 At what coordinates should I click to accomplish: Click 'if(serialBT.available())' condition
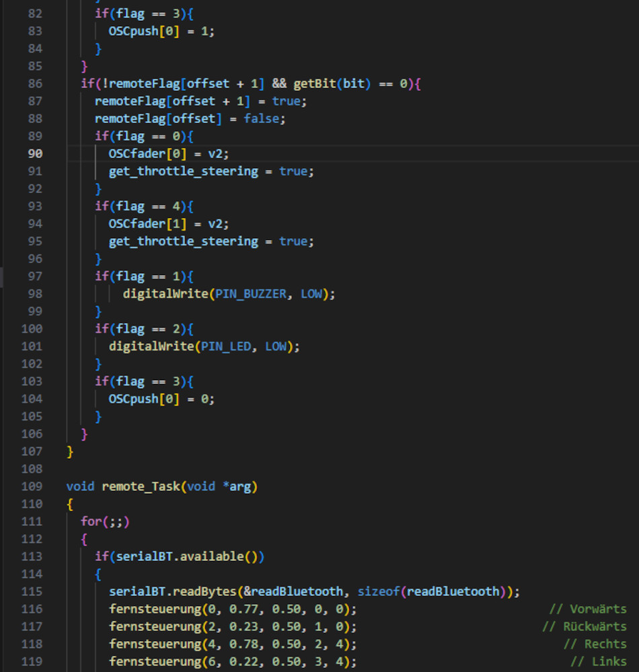coord(179,557)
